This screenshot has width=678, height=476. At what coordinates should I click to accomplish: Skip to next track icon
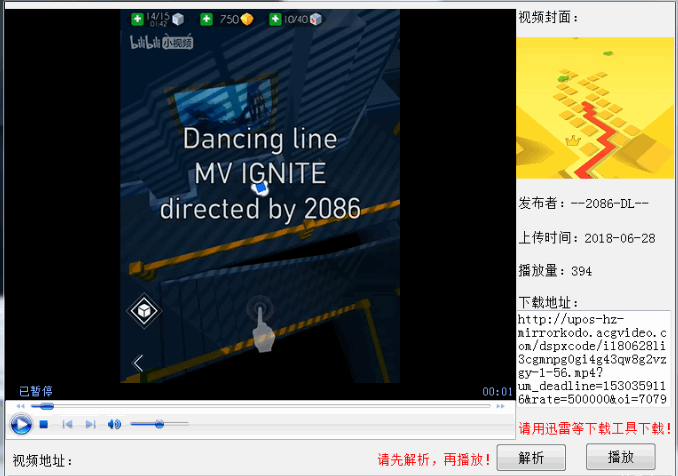pos(90,425)
